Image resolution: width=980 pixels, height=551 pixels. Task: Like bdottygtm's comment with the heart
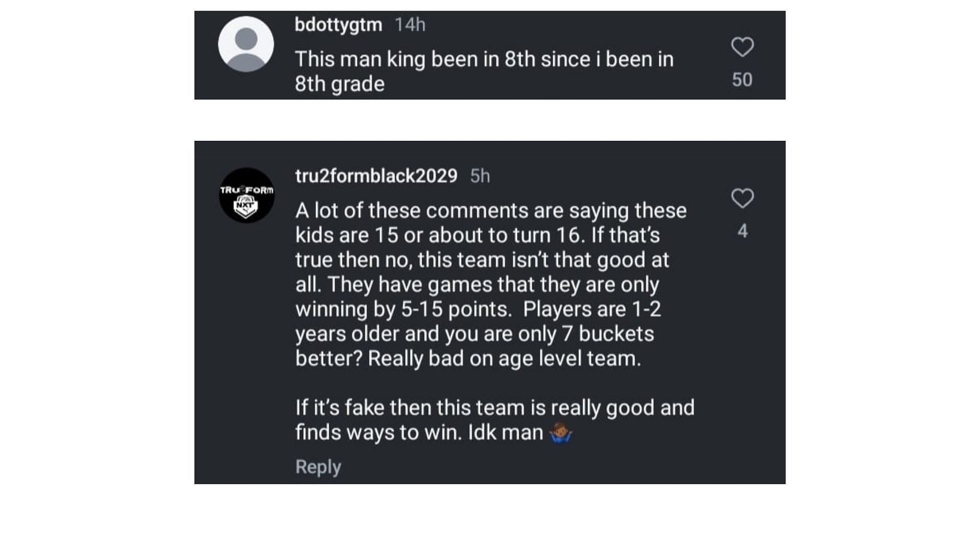click(742, 47)
